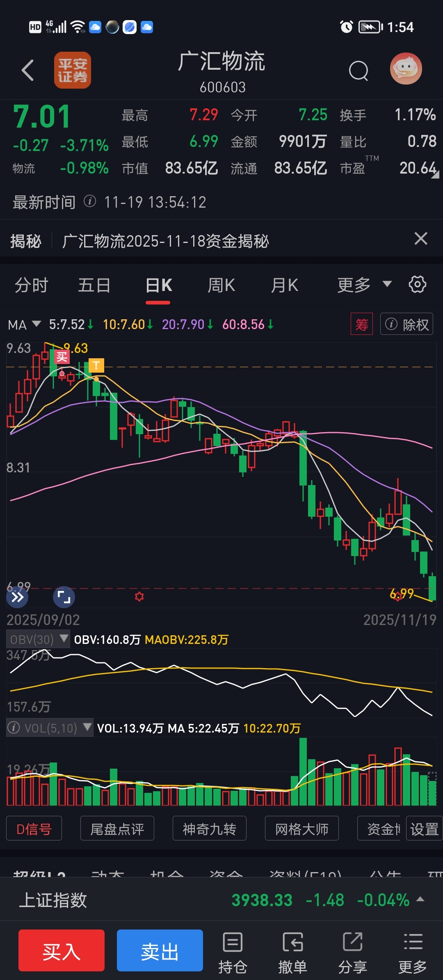Tap the alarm clock status bar icon

[x=347, y=27]
